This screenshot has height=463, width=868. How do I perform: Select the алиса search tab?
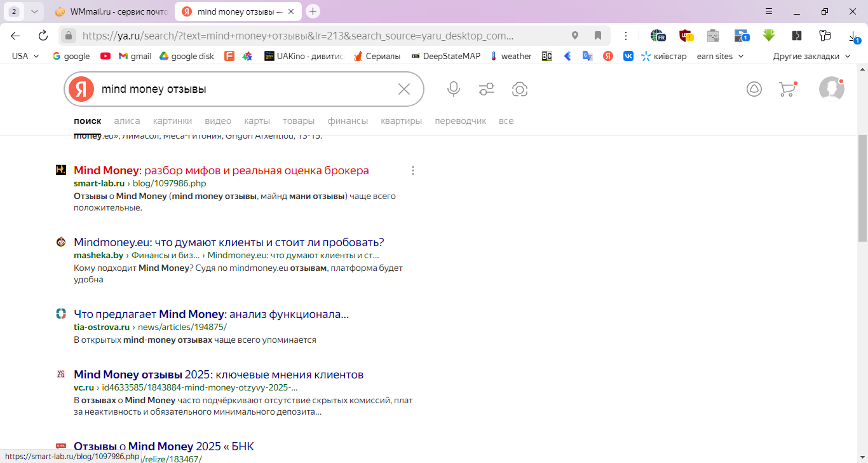click(x=127, y=121)
